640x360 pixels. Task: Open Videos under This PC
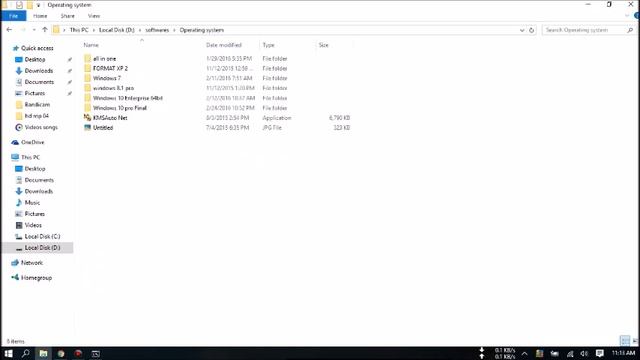(x=33, y=225)
